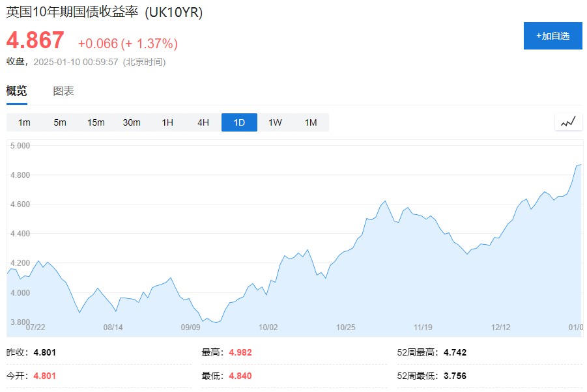The height and width of the screenshot is (392, 587).
Task: Click the current yield value 4.867
Action: [36, 41]
